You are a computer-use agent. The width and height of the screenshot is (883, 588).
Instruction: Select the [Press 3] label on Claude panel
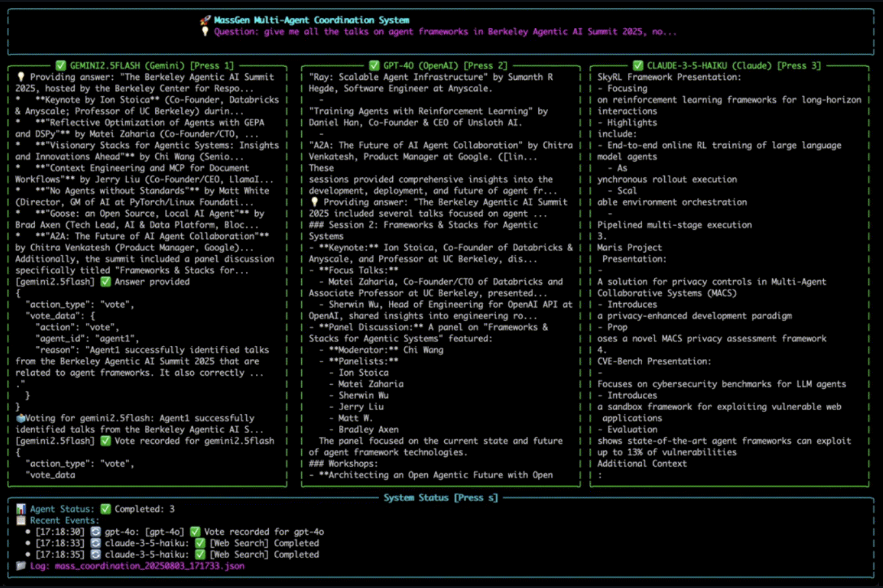[799, 66]
